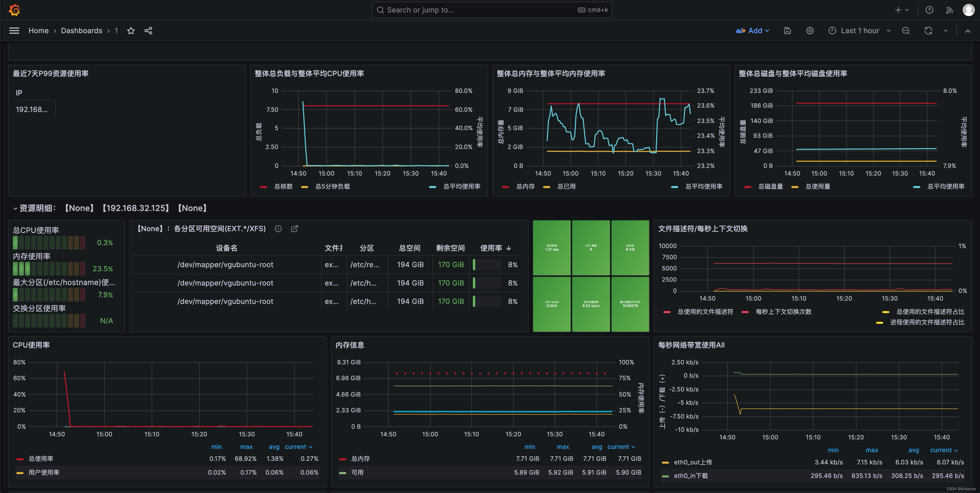Click the share dashboard icon

[148, 31]
